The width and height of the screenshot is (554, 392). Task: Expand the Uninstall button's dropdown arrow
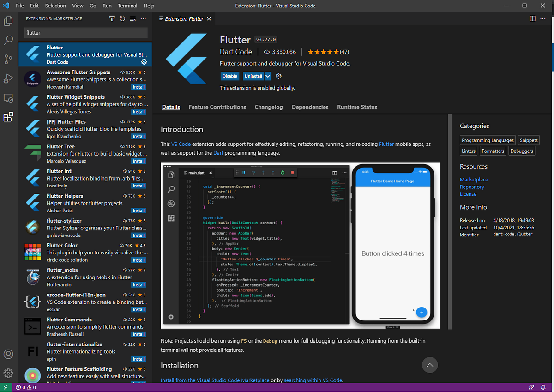268,76
